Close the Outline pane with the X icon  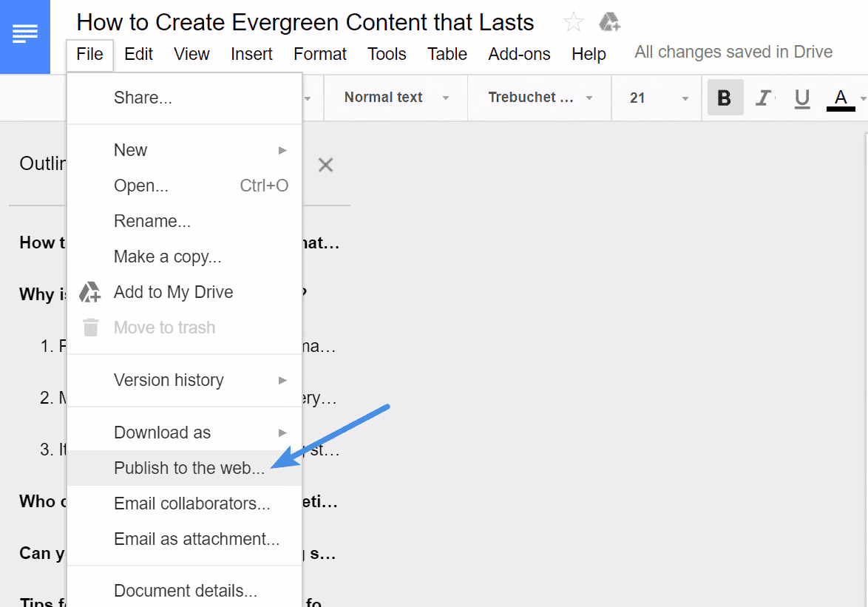(x=325, y=164)
